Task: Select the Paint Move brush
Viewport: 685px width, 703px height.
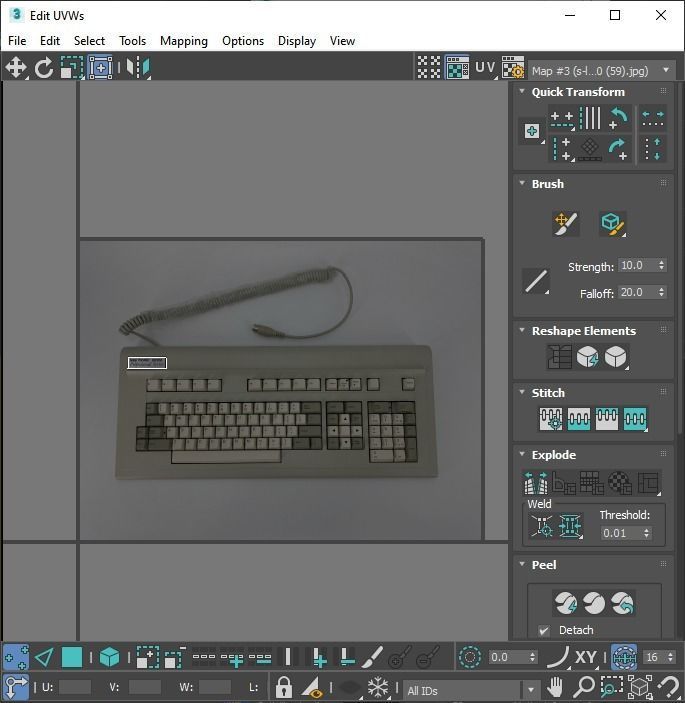Action: pos(565,223)
